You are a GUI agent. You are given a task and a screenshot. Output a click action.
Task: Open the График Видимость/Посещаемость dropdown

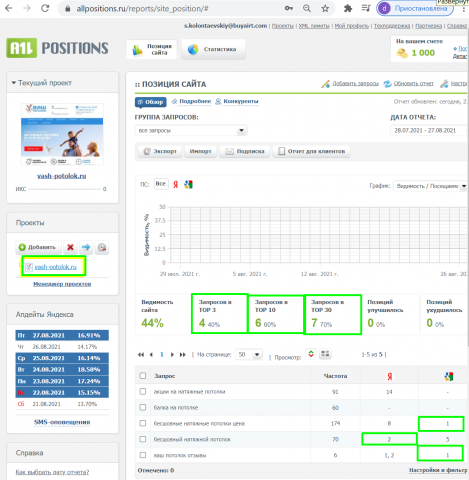[x=430, y=186]
